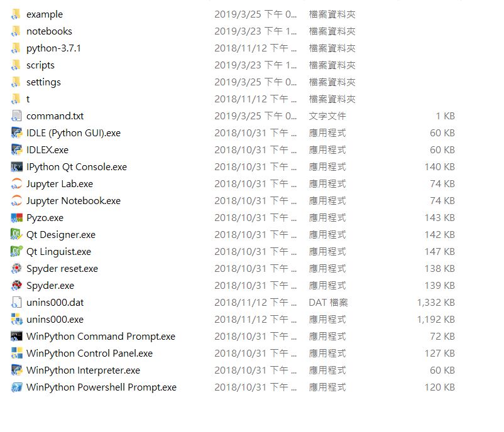Select the file name Pyzo.exe
504x432 pixels.
[45, 218]
